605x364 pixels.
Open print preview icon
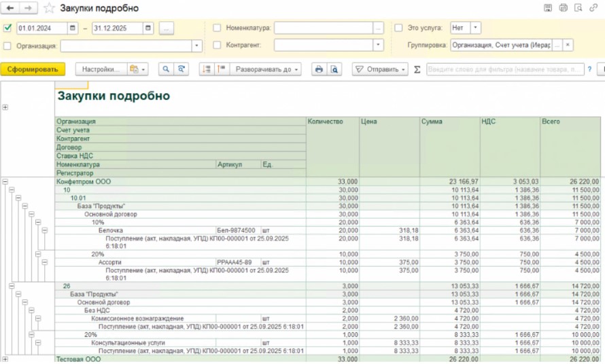[333, 69]
